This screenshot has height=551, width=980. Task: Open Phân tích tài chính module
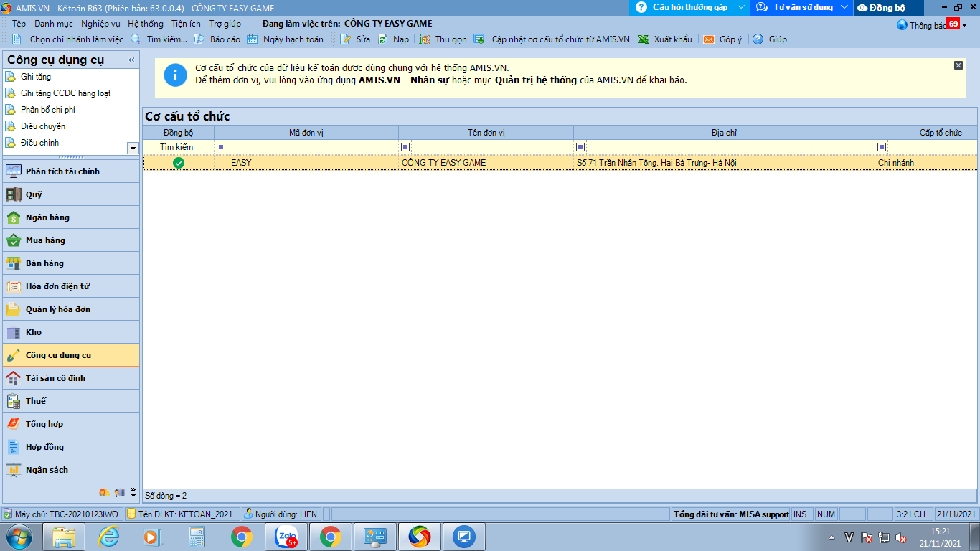click(x=71, y=171)
